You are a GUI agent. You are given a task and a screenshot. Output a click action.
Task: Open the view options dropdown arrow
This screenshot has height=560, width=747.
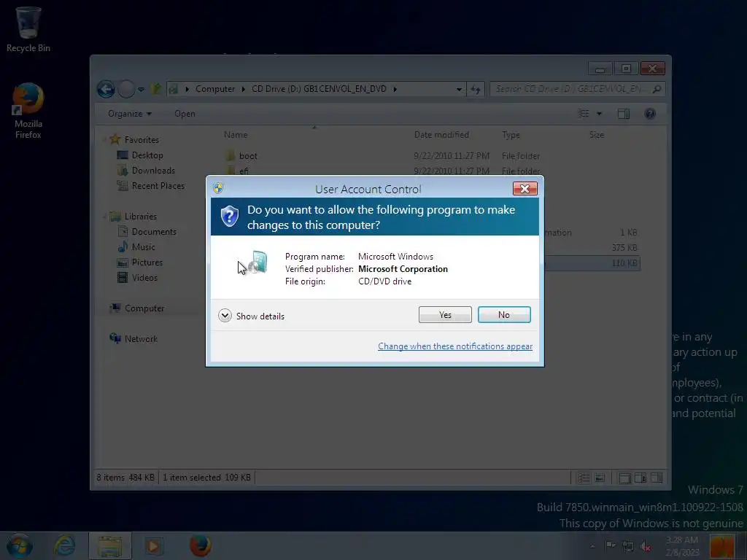600,113
